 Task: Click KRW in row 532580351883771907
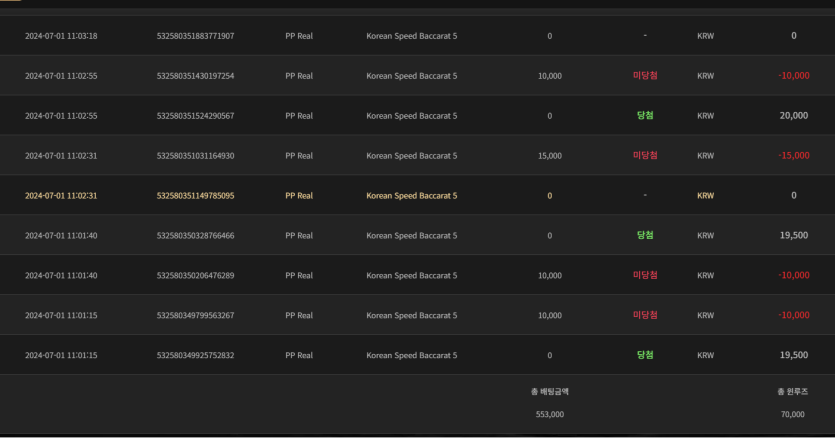[x=706, y=36]
